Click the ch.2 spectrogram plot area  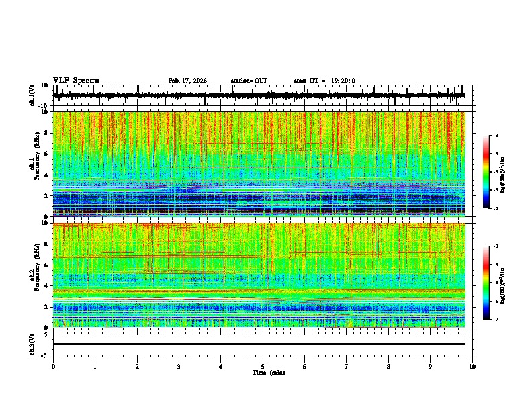click(259, 275)
